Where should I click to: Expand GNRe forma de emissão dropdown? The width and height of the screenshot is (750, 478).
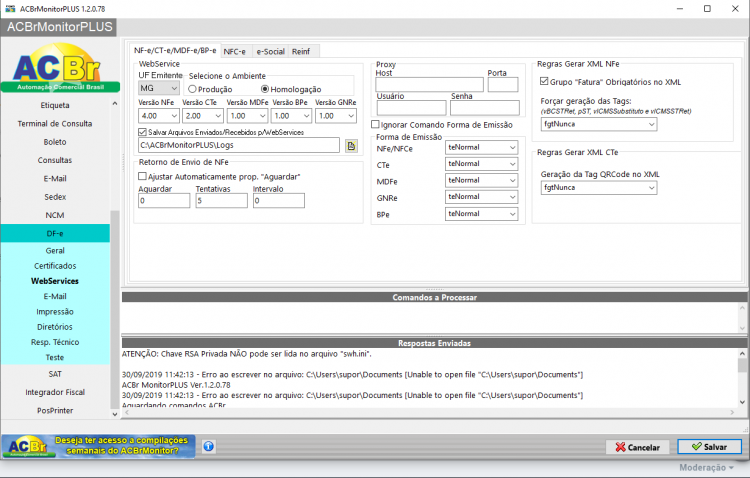482,197
